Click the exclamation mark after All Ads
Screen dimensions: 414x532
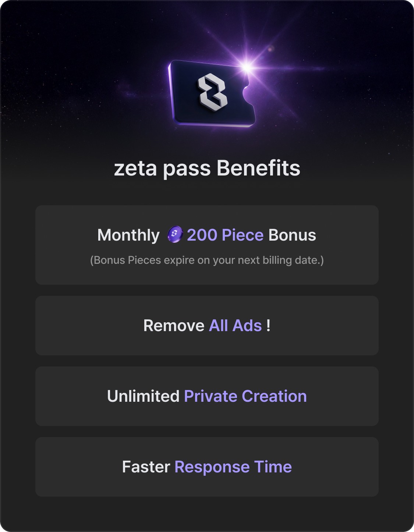click(x=268, y=326)
